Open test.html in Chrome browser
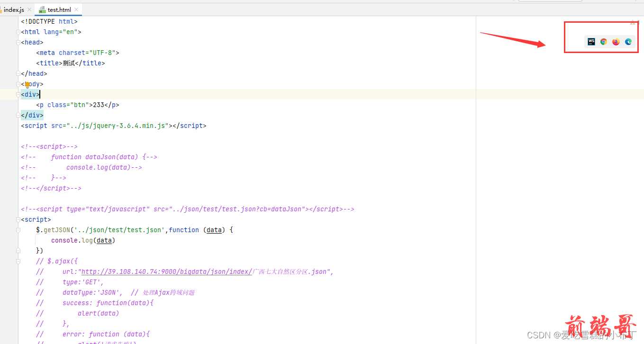Image resolution: width=644 pixels, height=344 pixels. [x=603, y=42]
